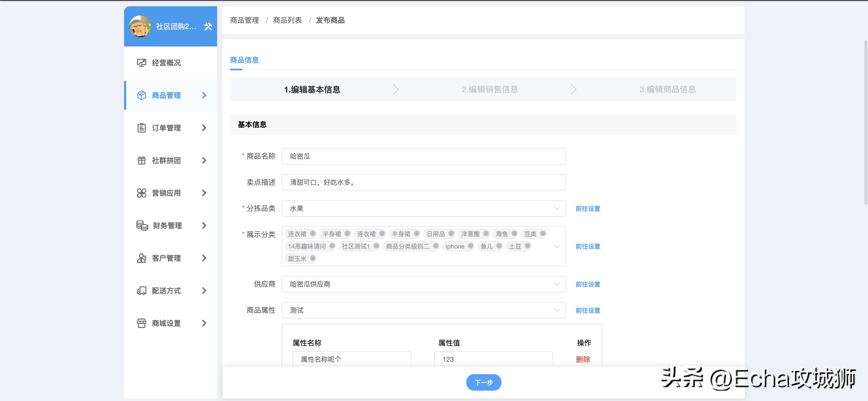Select the 经营概况 sidebar icon
The height and width of the screenshot is (401, 868).
tap(142, 63)
